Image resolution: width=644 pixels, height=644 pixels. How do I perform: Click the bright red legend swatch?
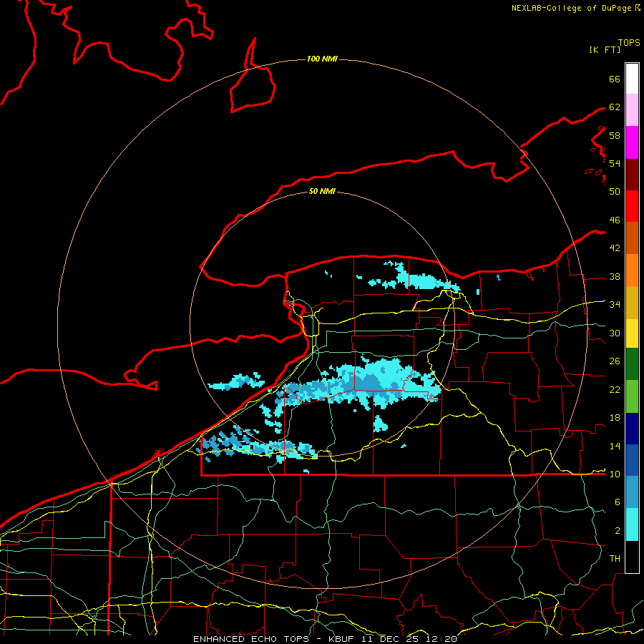[632, 206]
